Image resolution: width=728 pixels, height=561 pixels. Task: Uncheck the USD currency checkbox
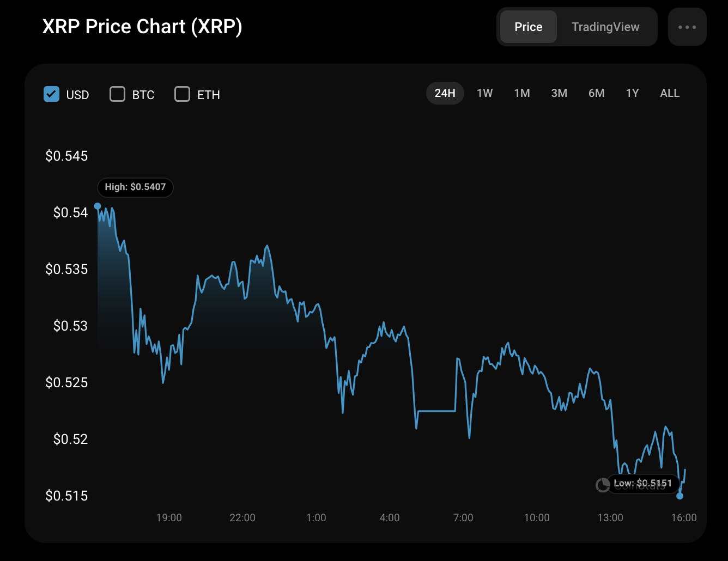point(51,94)
